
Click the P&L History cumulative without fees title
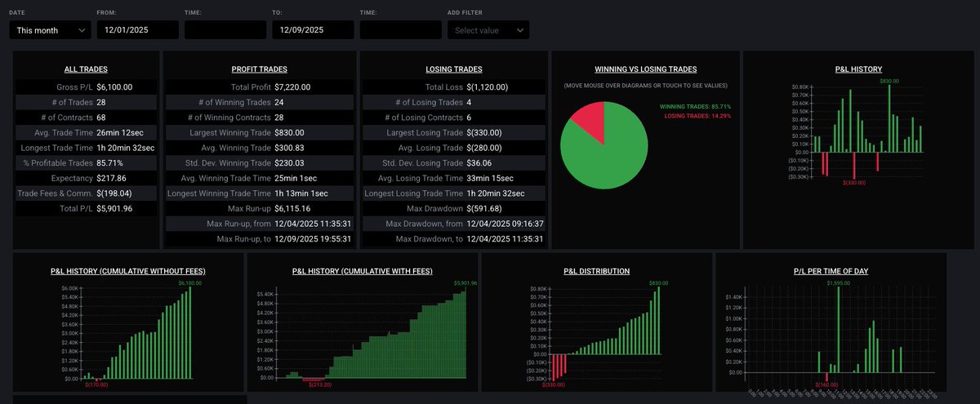point(127,271)
